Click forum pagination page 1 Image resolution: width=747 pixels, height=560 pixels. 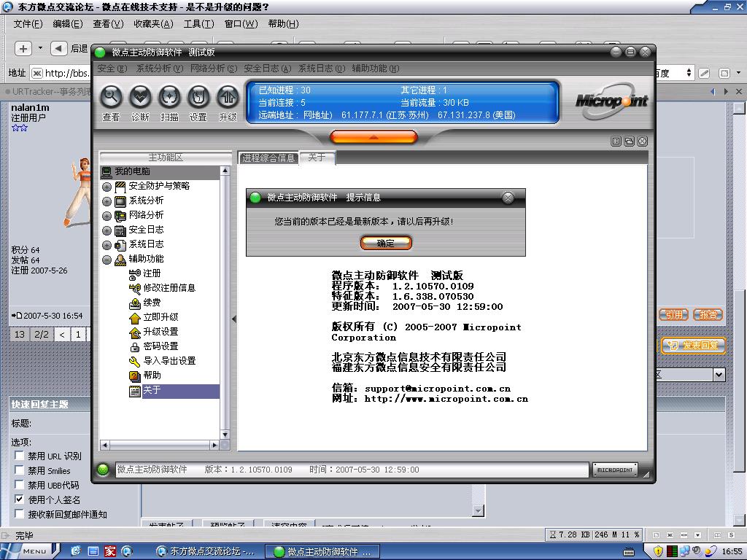[78, 334]
